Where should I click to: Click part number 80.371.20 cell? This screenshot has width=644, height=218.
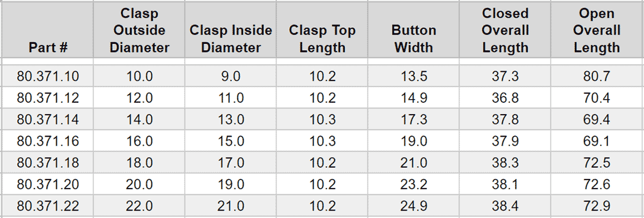point(48,184)
